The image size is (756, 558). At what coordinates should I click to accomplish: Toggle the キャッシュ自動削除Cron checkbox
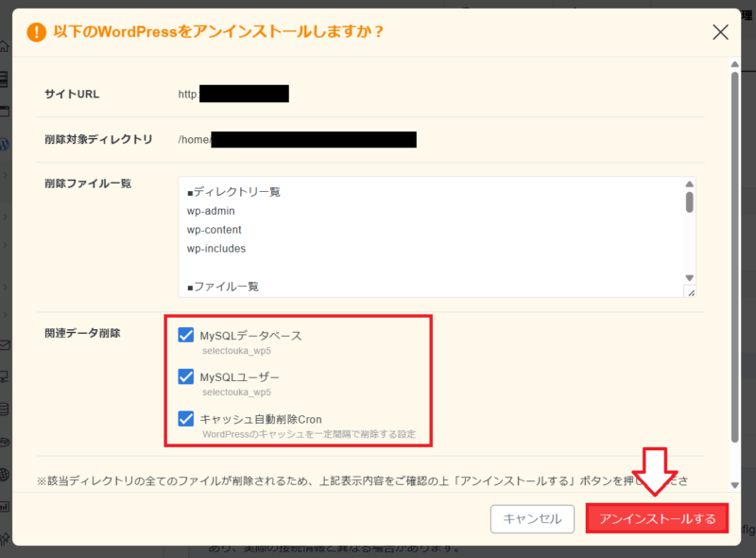point(185,418)
